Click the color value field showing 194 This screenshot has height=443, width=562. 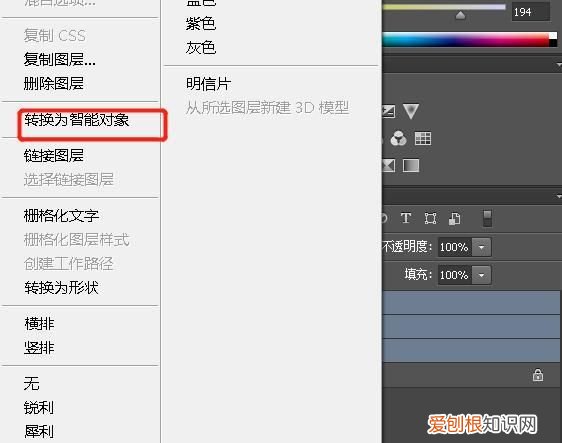tap(530, 12)
